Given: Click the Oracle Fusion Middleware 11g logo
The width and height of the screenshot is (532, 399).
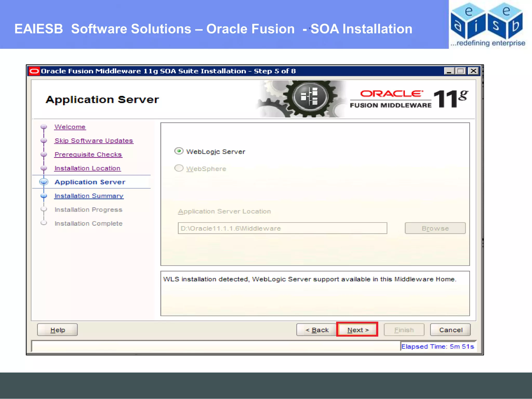Looking at the screenshot, I should point(409,99).
